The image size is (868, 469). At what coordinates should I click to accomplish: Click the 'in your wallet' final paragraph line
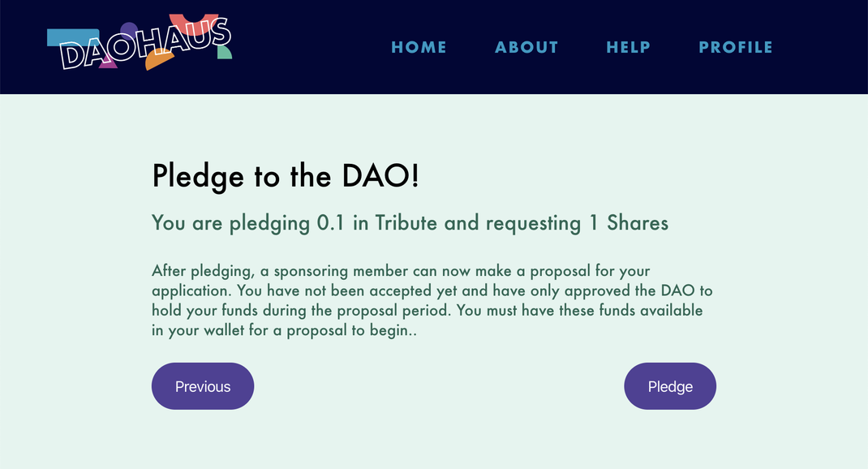284,330
